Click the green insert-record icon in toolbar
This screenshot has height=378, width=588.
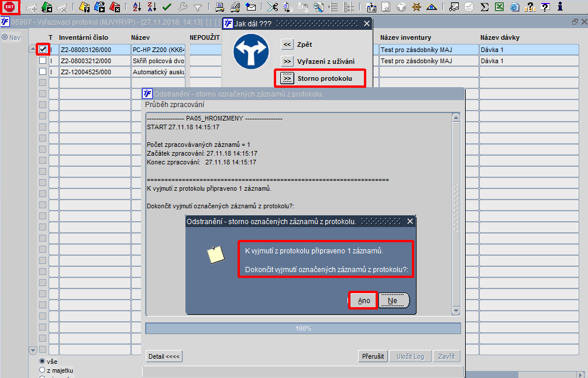46,7
